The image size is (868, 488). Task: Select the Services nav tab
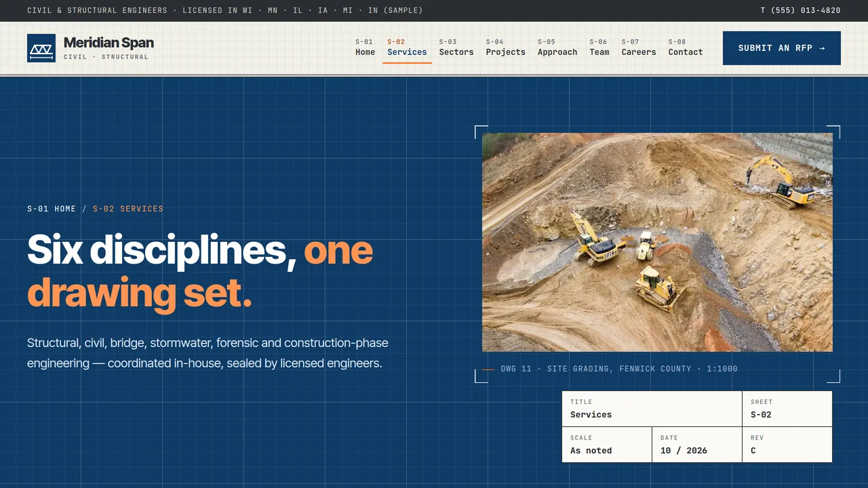(407, 47)
